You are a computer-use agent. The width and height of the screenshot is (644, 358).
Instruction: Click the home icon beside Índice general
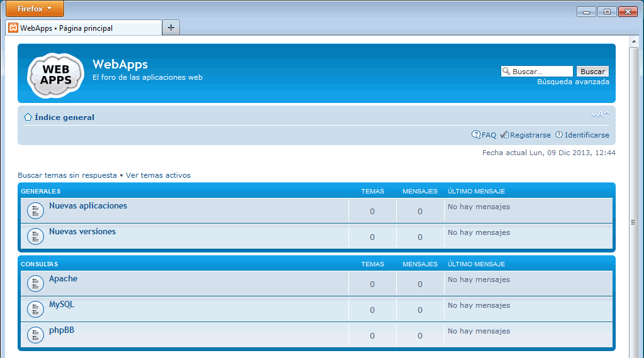28,117
